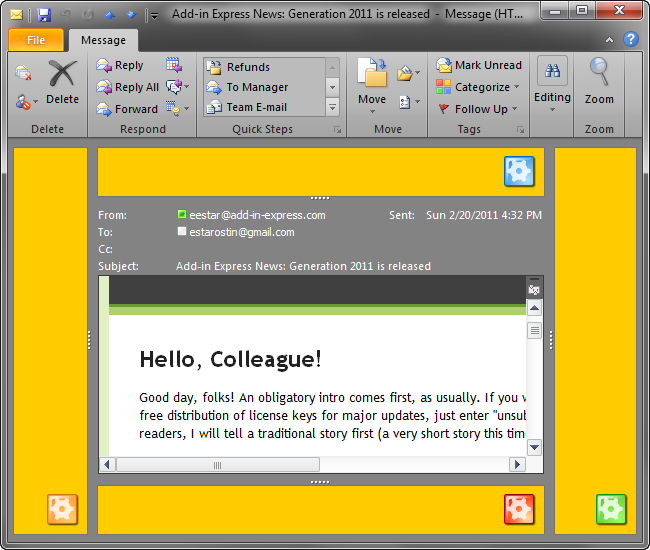Click Reply All button
This screenshot has width=650, height=550.
point(128,87)
